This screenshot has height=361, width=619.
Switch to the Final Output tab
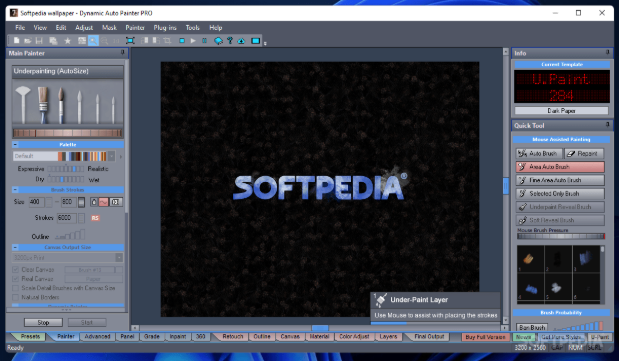point(429,337)
